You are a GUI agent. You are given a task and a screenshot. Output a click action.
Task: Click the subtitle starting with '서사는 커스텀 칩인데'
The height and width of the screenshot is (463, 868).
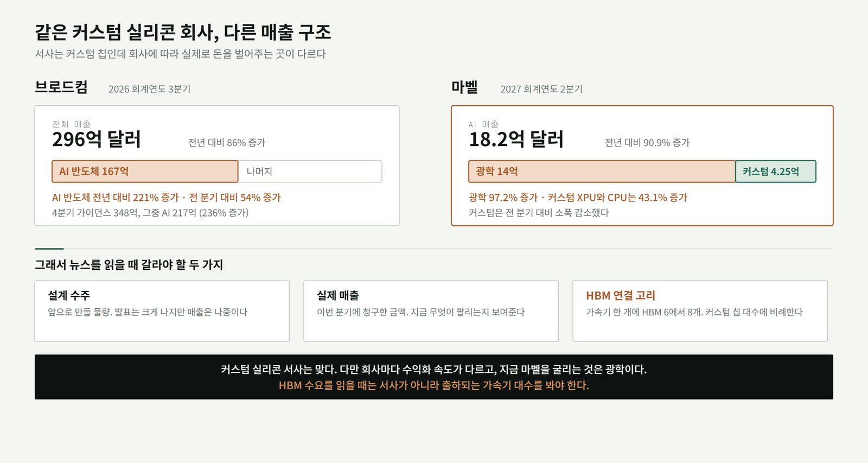pyautogui.click(x=180, y=54)
